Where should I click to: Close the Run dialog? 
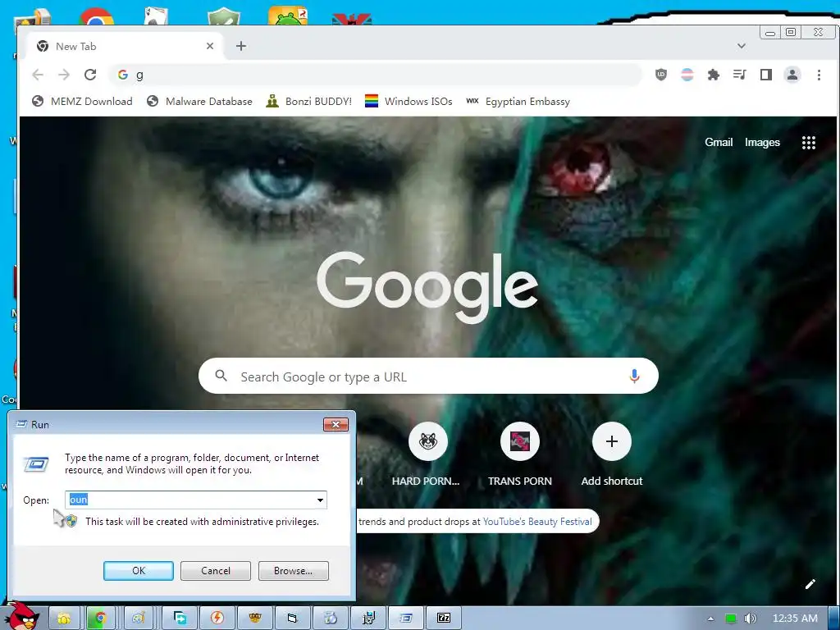336,424
